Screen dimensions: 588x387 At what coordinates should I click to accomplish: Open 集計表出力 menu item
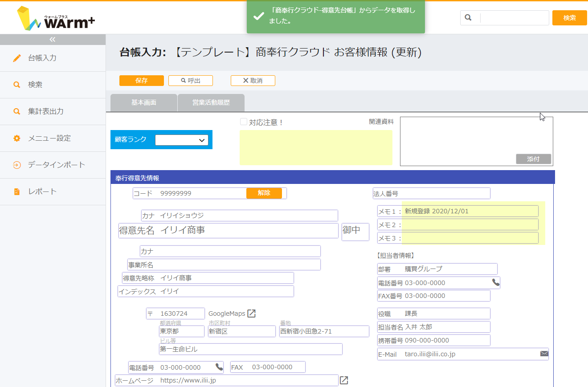pos(53,111)
